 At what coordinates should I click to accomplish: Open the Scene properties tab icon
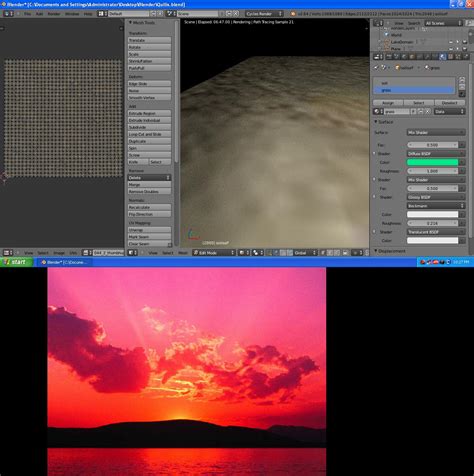pos(396,56)
